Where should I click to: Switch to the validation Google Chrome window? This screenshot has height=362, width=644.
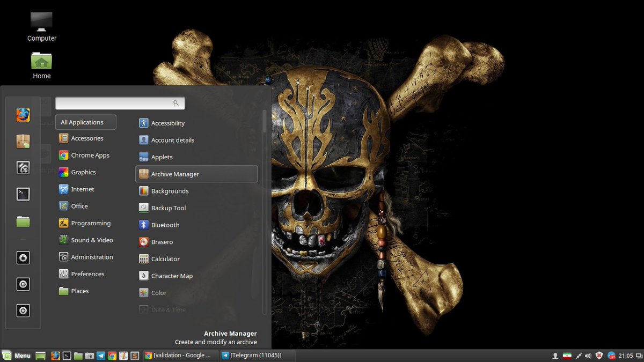(x=181, y=356)
